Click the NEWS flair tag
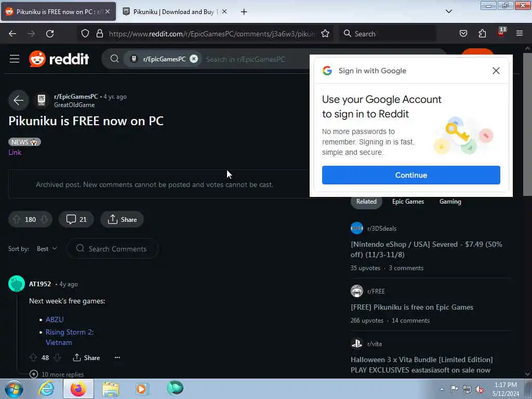The height and width of the screenshot is (399, 532). point(24,142)
